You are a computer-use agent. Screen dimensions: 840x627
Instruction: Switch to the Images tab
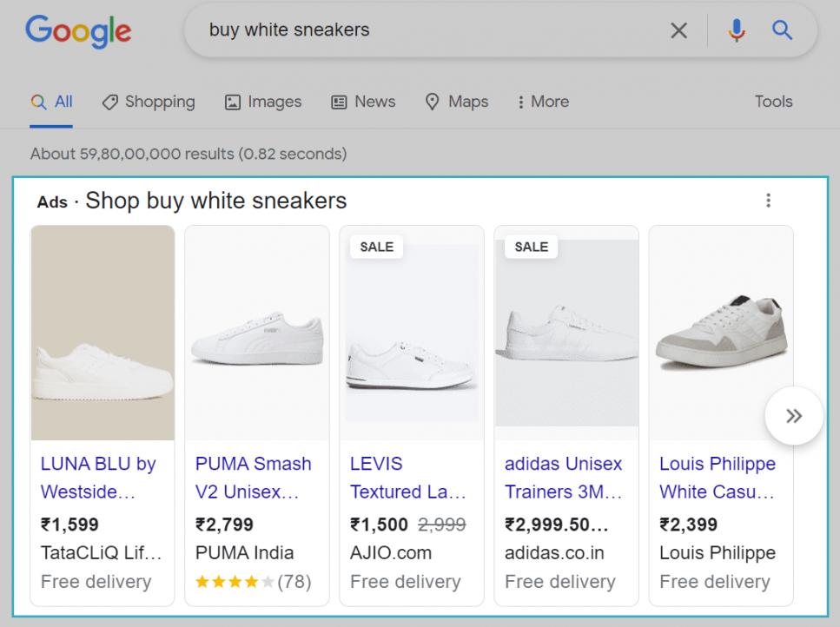[263, 102]
